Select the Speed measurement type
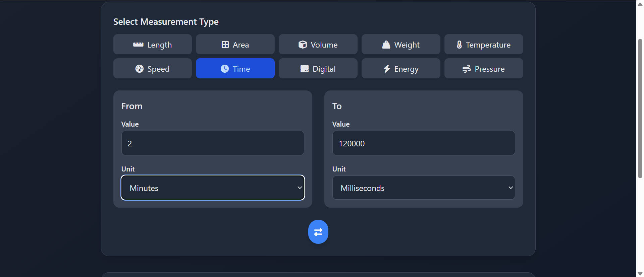This screenshot has width=644, height=277. coord(152,68)
